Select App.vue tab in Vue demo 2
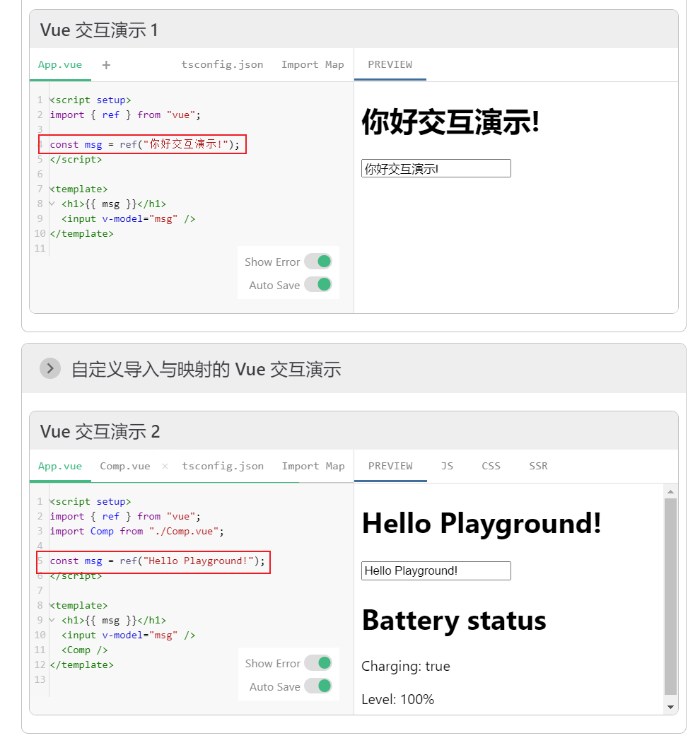 point(60,466)
